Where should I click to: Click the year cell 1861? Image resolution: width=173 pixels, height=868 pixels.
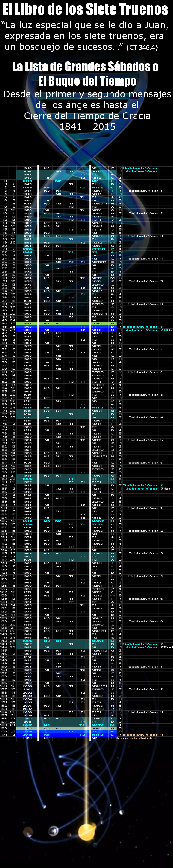tap(27, 236)
